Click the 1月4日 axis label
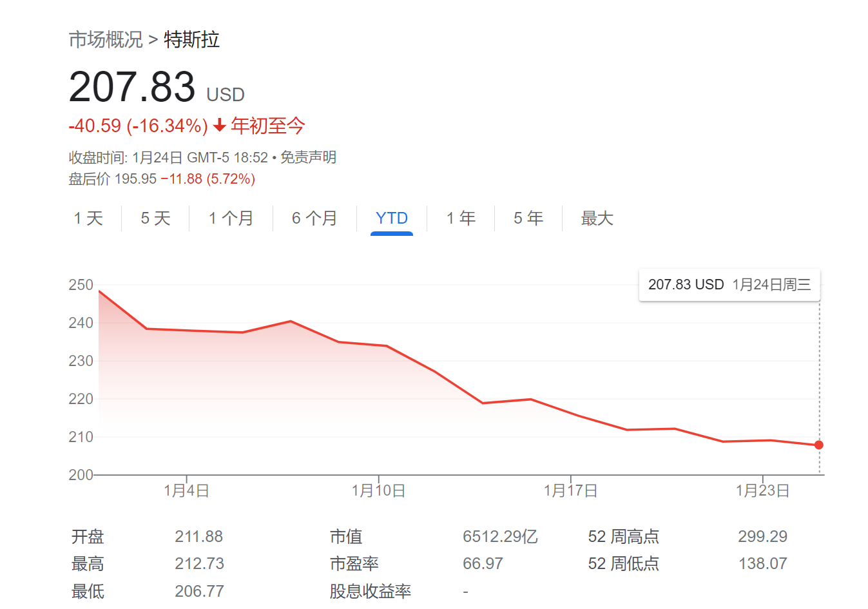This screenshot has width=868, height=609. pyautogui.click(x=186, y=491)
